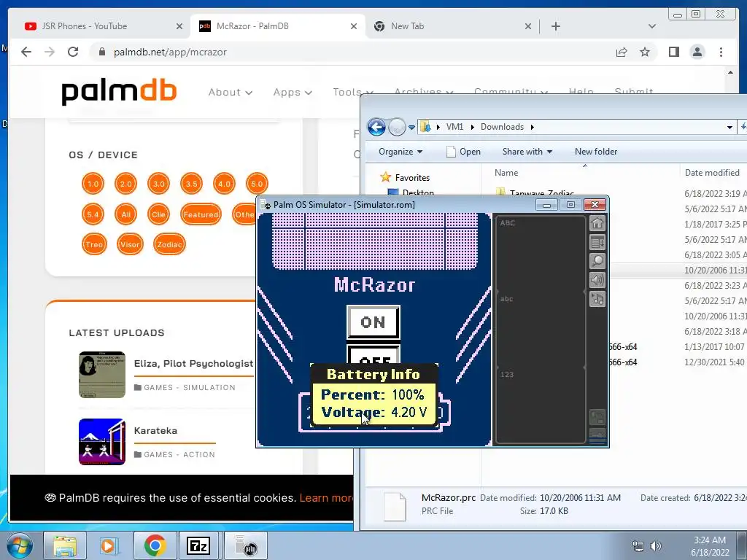Open the taskbar clock showing 3:24 AM
Image resolution: width=747 pixels, height=560 pixels.
click(710, 546)
